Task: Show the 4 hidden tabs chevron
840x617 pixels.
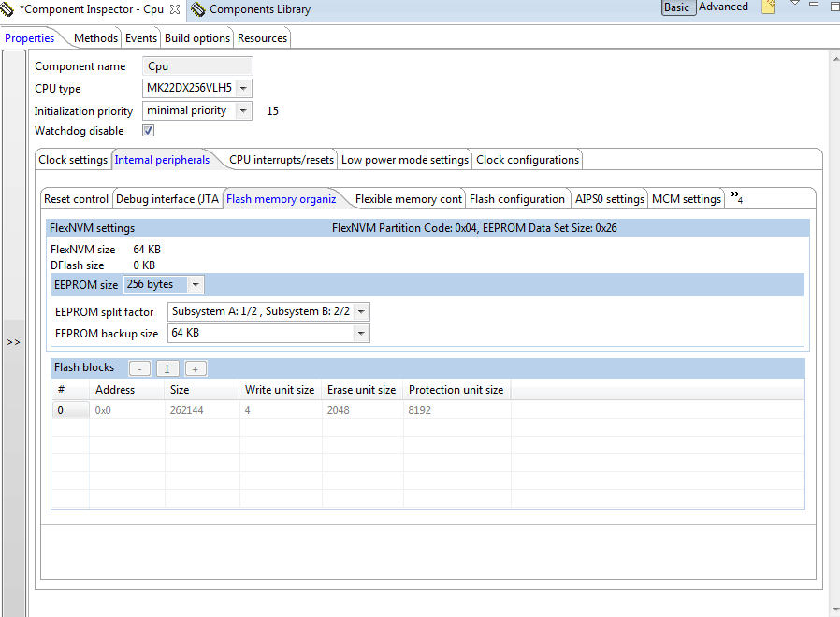Action: point(736,197)
